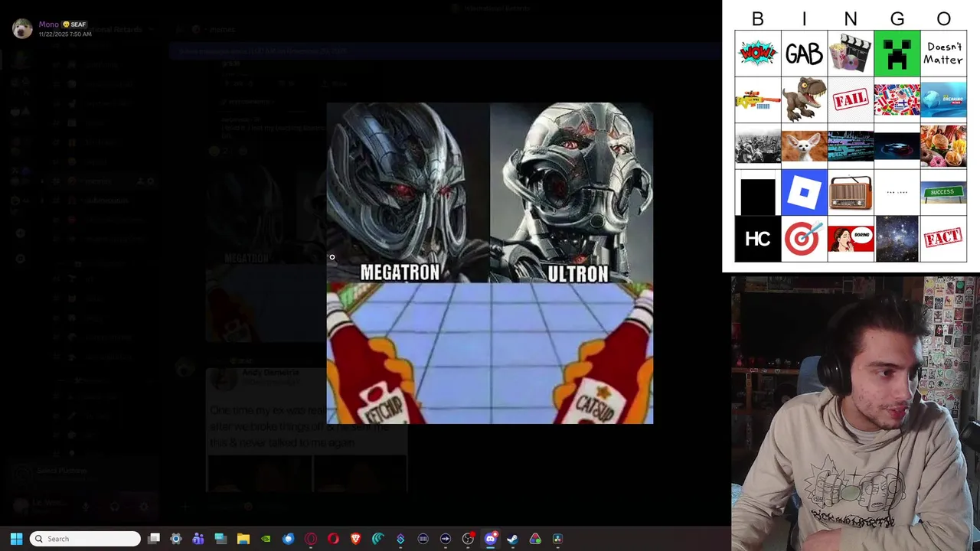The width and height of the screenshot is (980, 551).
Task: Open the multicolor triangle taskbar app
Action: point(535,539)
